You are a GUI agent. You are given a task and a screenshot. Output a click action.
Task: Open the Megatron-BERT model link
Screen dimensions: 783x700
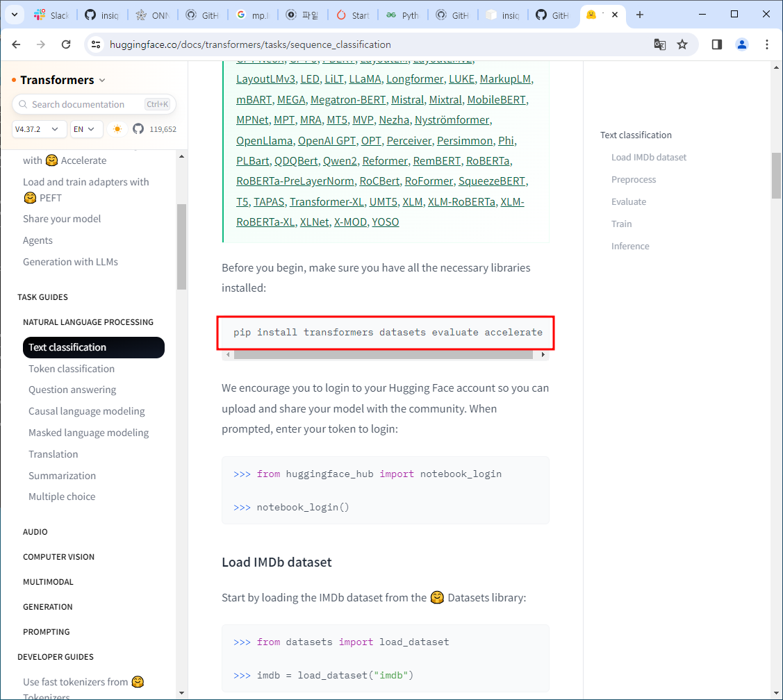[x=348, y=99]
